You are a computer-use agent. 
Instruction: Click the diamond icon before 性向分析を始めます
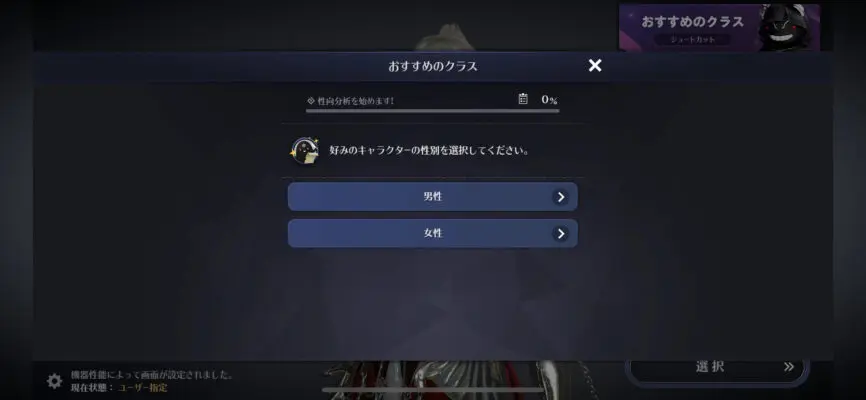pos(311,101)
